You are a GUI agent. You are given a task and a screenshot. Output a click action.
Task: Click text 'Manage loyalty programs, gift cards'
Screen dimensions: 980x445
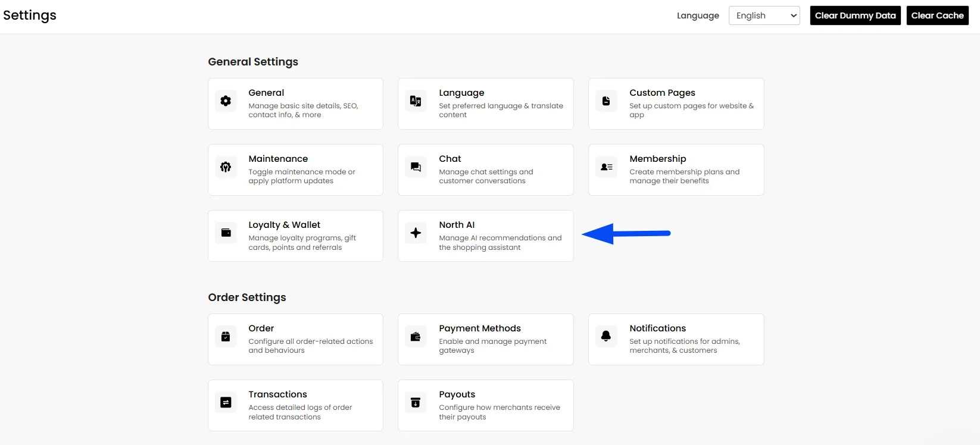coord(302,243)
